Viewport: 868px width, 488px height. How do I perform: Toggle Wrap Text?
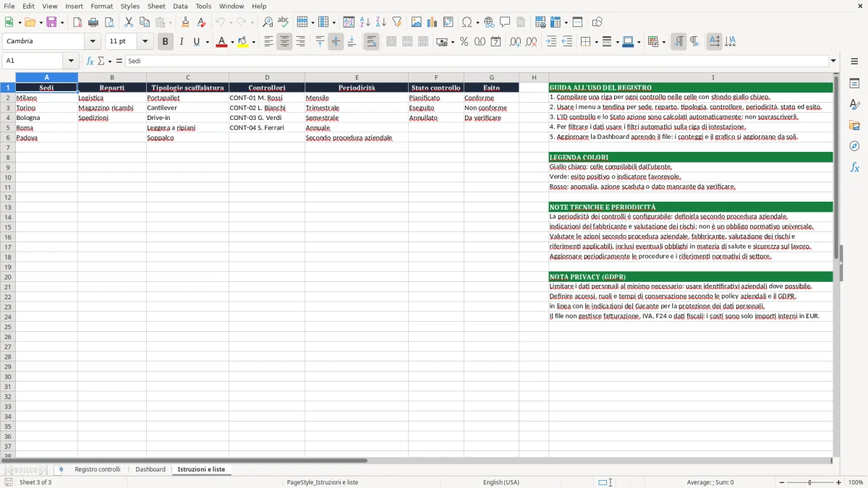click(x=371, y=42)
